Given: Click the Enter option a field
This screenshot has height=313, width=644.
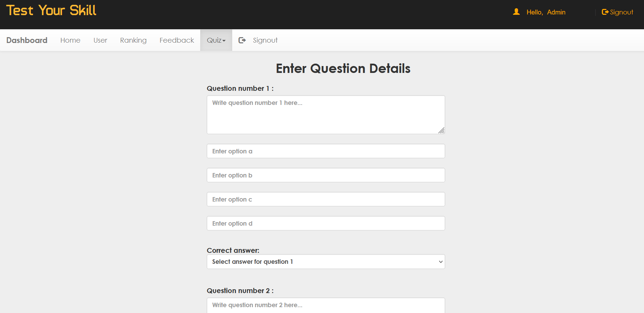Looking at the screenshot, I should pos(325,151).
